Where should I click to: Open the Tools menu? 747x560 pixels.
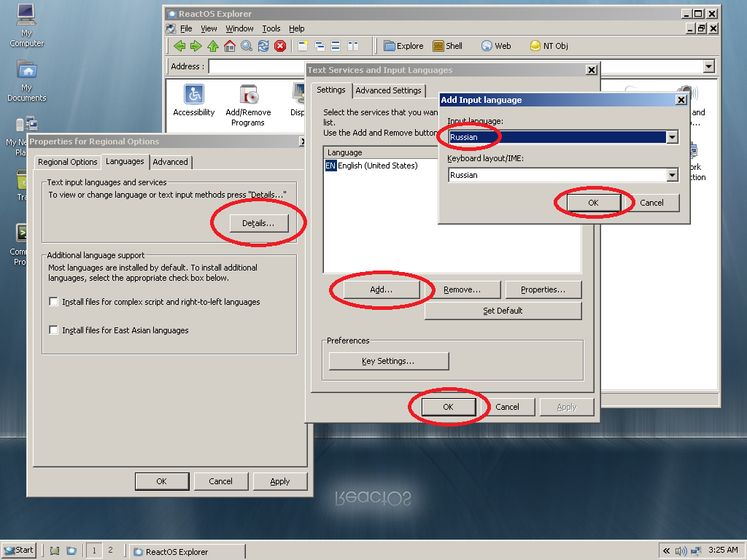[x=271, y=28]
